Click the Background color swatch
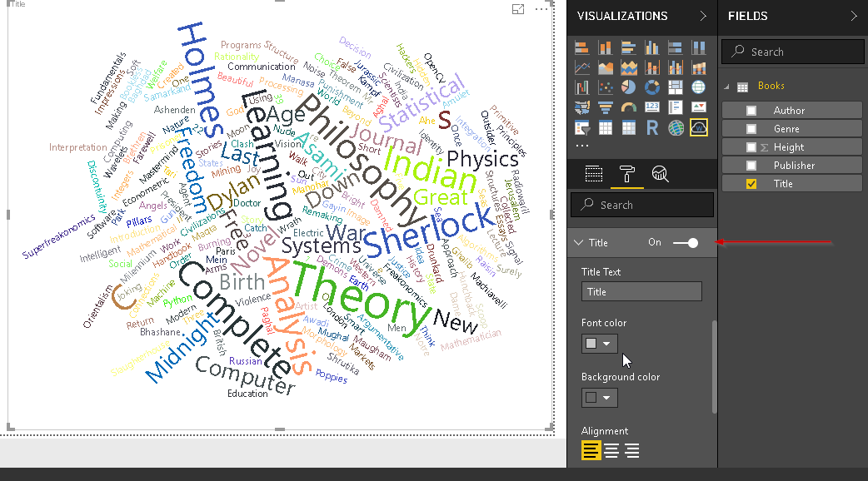 [x=591, y=398]
